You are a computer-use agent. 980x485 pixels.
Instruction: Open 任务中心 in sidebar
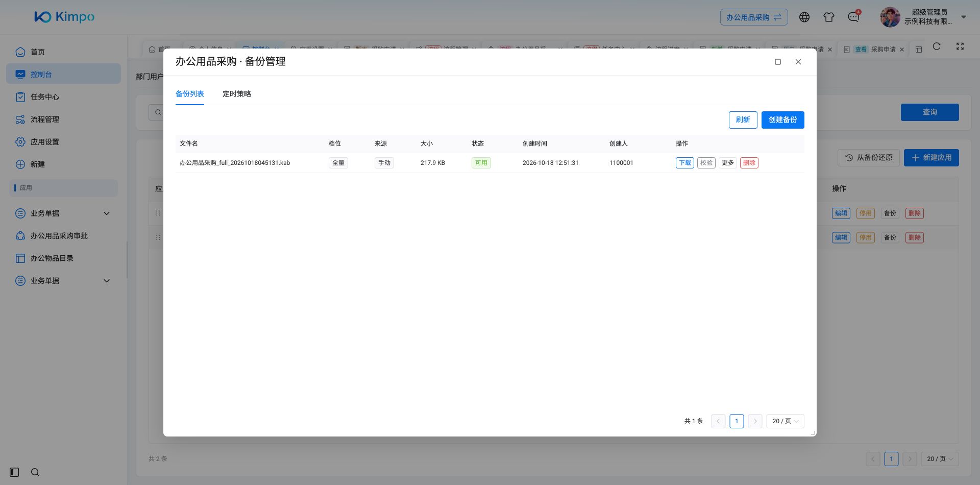pyautogui.click(x=63, y=96)
